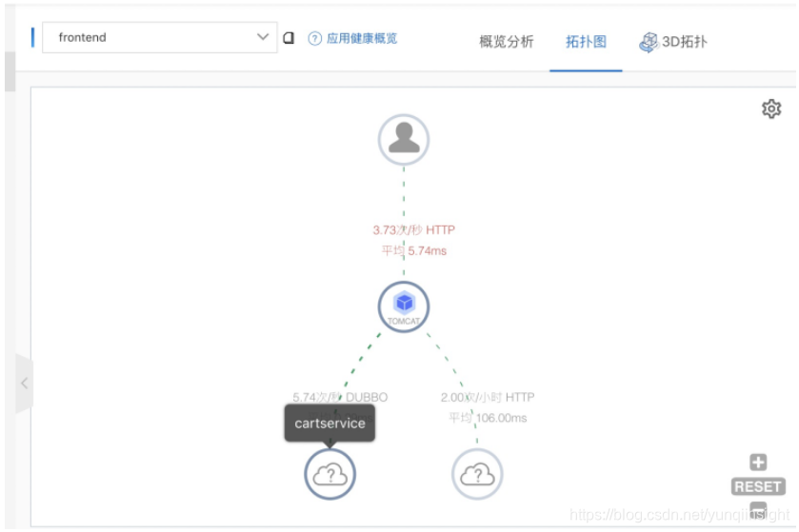Click the cartservice tooltip
This screenshot has width=799, height=532.
(330, 424)
